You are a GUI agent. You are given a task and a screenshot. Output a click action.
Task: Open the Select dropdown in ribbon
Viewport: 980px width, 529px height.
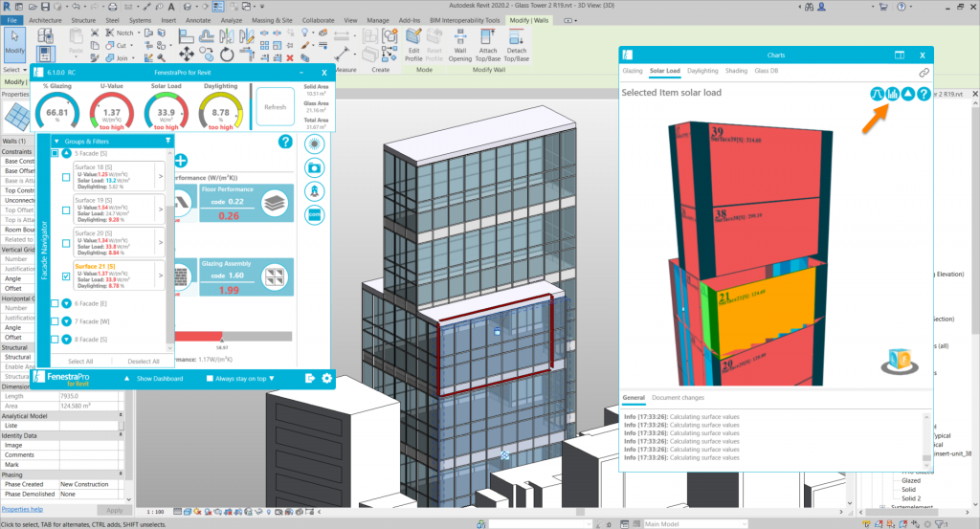(x=15, y=69)
